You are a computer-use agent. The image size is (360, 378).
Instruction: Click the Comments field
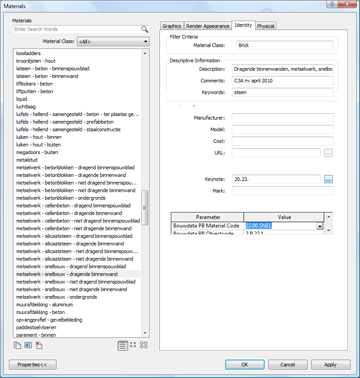coord(283,81)
